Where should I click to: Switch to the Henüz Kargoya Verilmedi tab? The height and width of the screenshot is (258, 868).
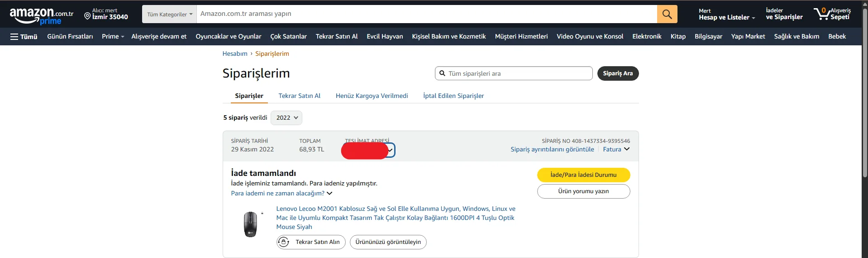click(372, 96)
